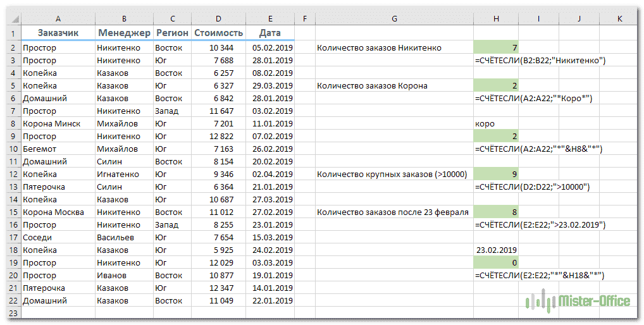This screenshot has width=644, height=325.
Task: Select the cell containing коро
Action: coord(495,123)
